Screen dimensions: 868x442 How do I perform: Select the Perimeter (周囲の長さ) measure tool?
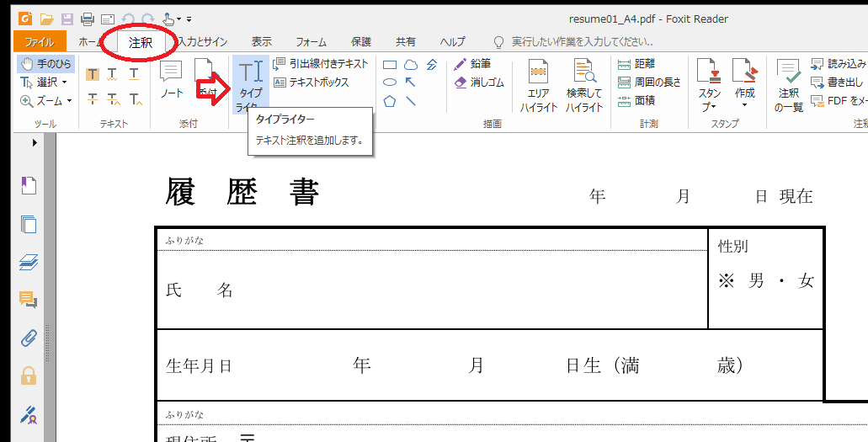pyautogui.click(x=649, y=83)
